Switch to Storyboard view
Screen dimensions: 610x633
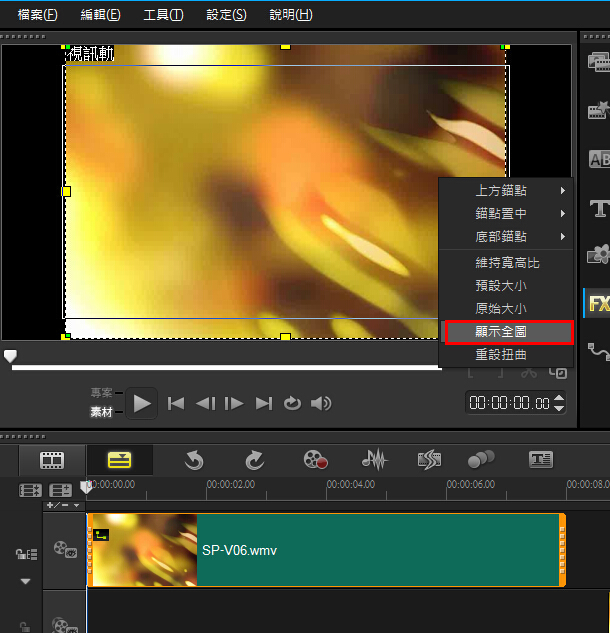click(52, 460)
